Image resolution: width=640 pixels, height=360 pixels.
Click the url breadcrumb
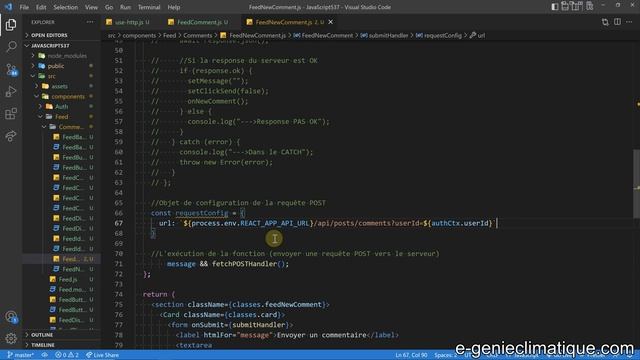tap(478, 36)
